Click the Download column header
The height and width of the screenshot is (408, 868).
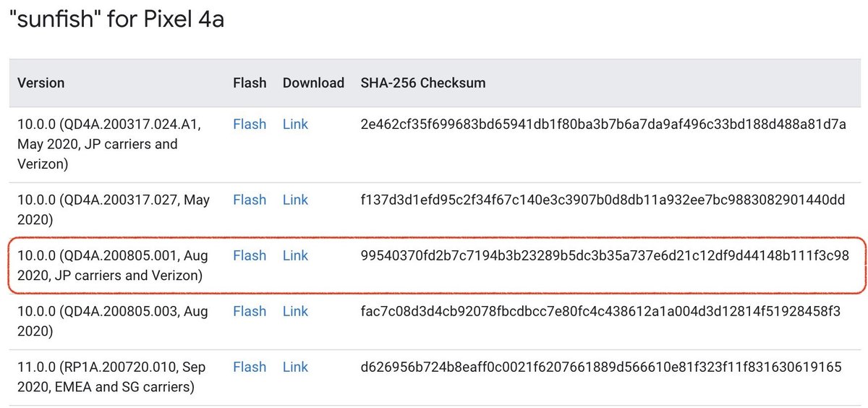coord(313,82)
